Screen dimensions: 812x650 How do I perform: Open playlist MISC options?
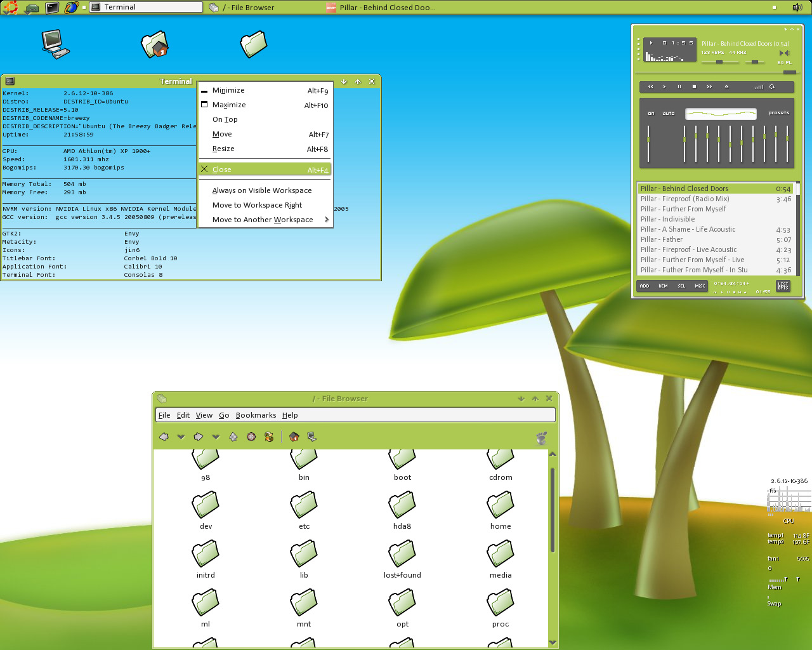click(700, 286)
